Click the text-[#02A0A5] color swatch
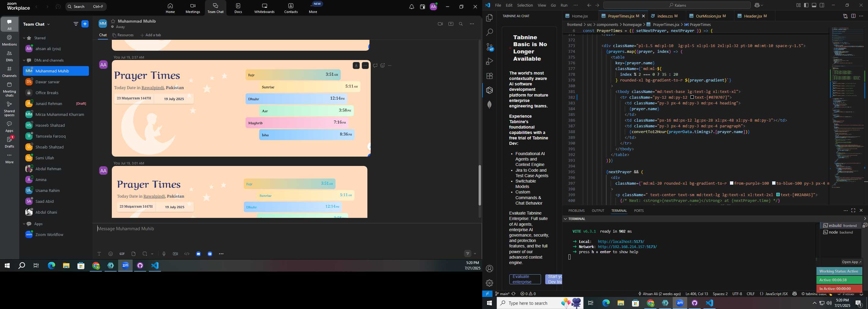Viewport: 868px width, 309px height. 778,195
